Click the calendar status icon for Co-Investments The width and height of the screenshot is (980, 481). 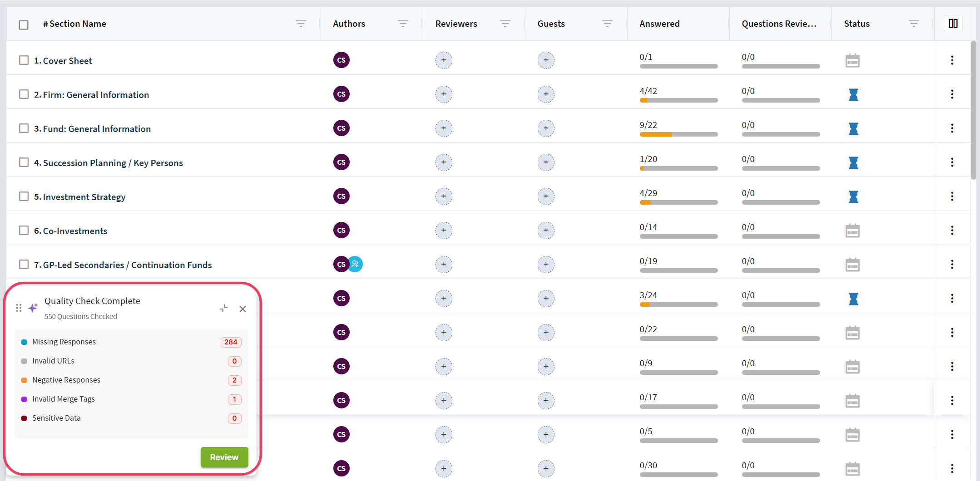click(852, 231)
